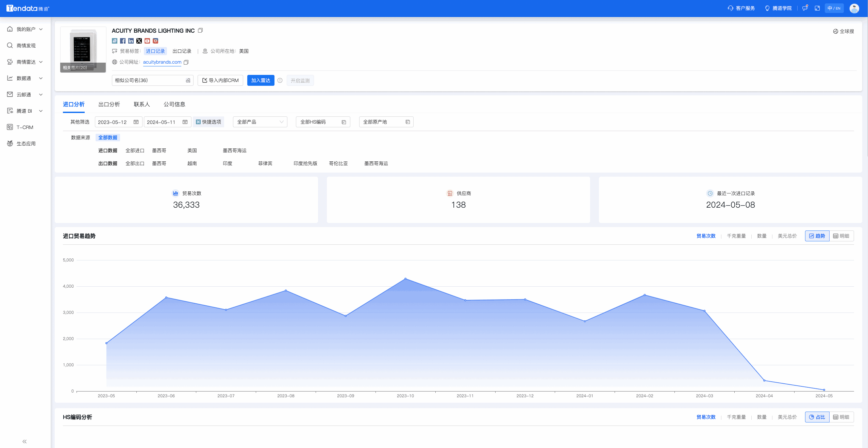868x448 pixels.
Task: Toggle language with 中/EN switch
Action: [834, 8]
